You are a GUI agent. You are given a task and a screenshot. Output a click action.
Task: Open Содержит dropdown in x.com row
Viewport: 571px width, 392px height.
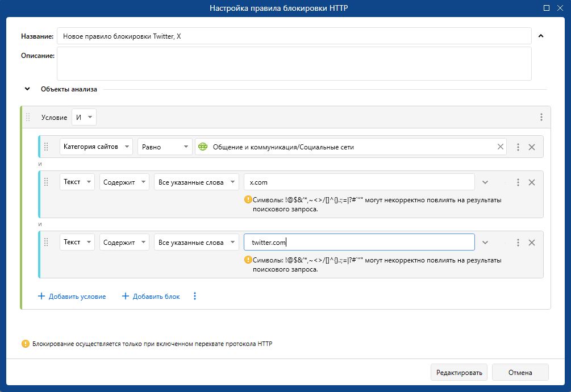pos(124,182)
